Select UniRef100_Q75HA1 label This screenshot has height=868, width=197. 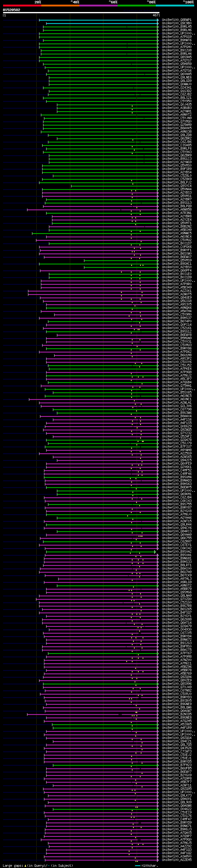point(176,386)
